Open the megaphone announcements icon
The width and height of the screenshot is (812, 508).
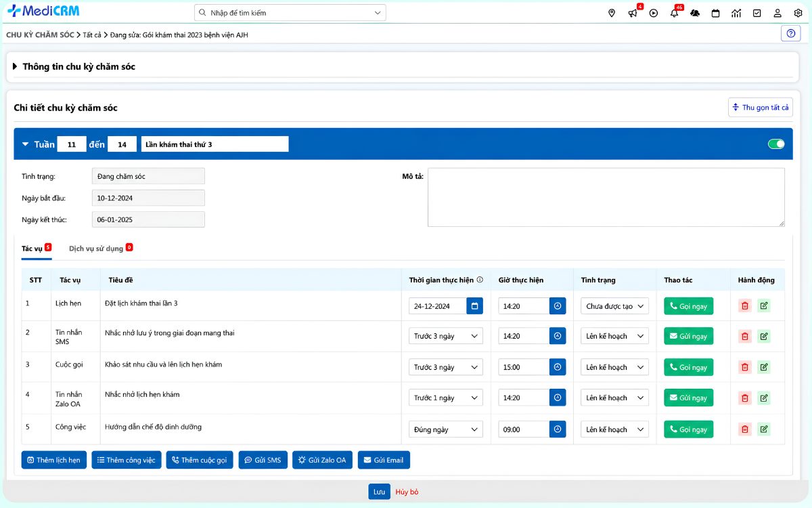(x=633, y=13)
